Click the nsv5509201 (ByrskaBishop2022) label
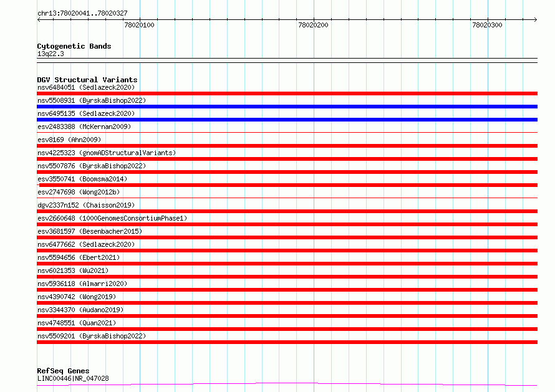555x392 pixels. (92, 336)
